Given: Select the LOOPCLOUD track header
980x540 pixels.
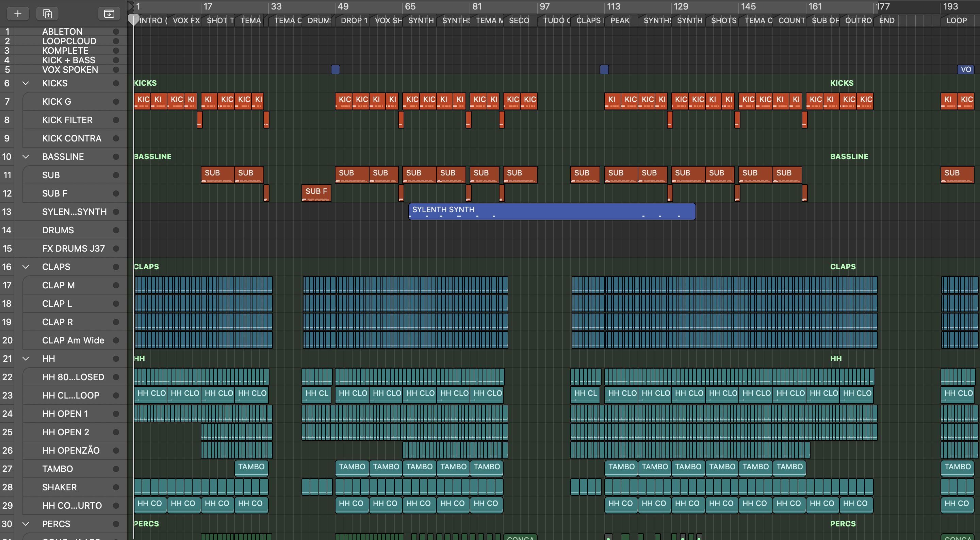Looking at the screenshot, I should (x=69, y=41).
